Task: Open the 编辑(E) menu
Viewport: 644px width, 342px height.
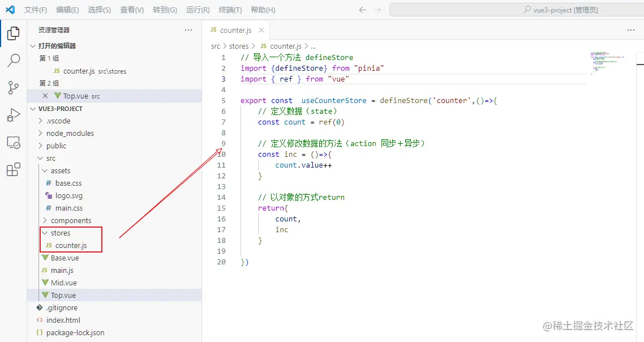Action: (x=67, y=10)
